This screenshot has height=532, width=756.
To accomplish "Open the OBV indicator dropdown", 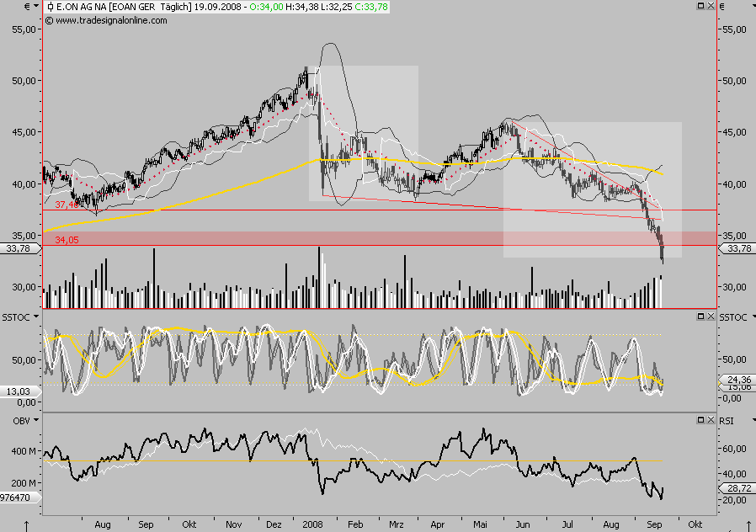I will click(35, 420).
